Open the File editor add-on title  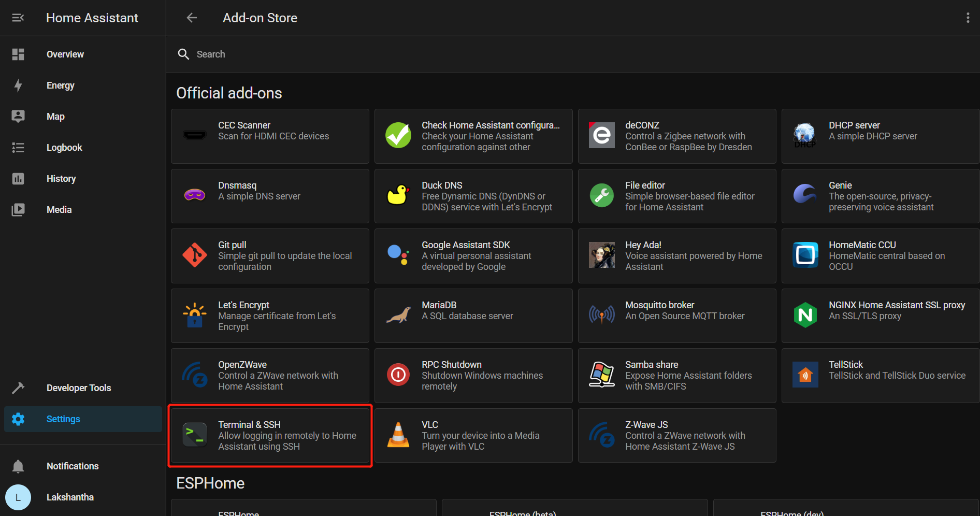click(x=645, y=185)
